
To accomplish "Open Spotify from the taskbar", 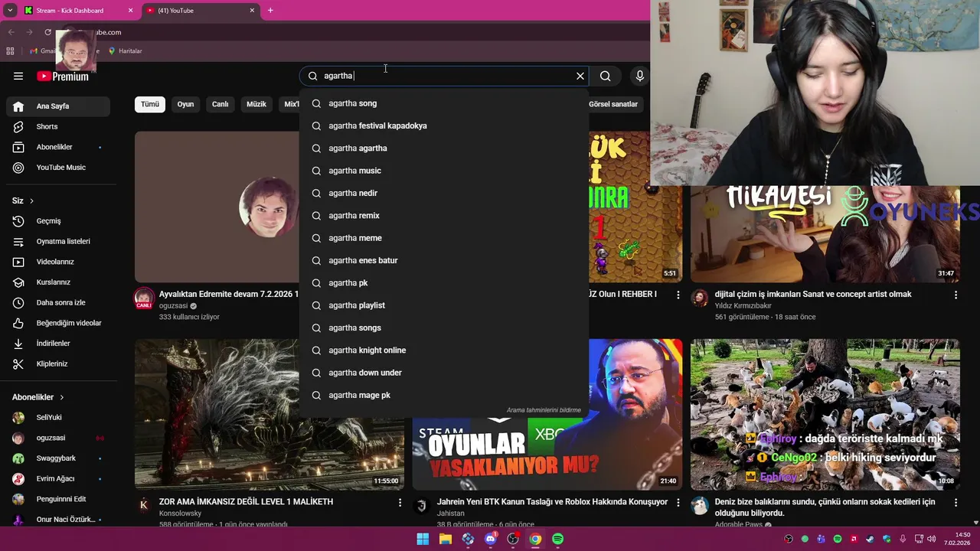I will coord(558,539).
